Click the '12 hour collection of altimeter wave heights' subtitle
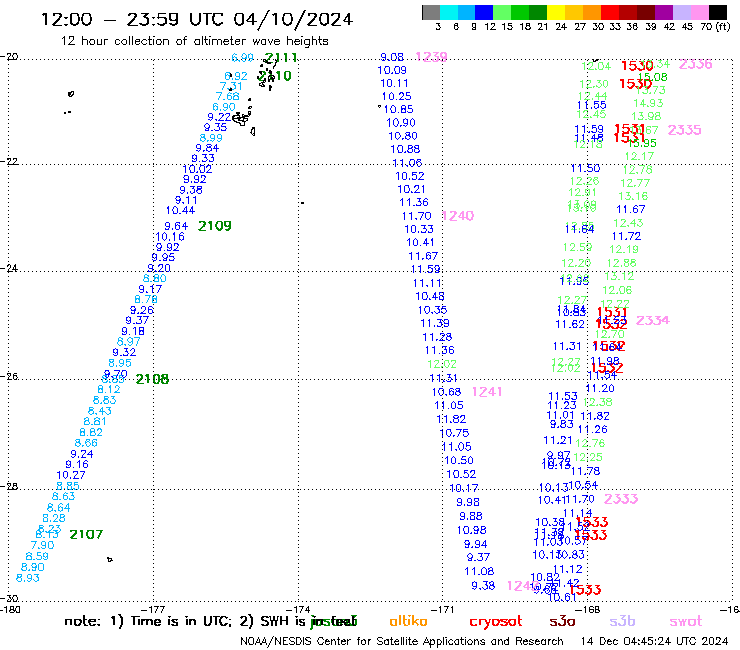740x650 pixels. coord(194,41)
